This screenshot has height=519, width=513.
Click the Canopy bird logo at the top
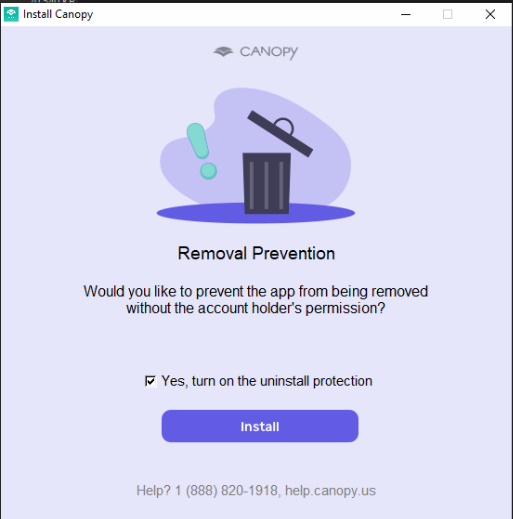pos(223,51)
